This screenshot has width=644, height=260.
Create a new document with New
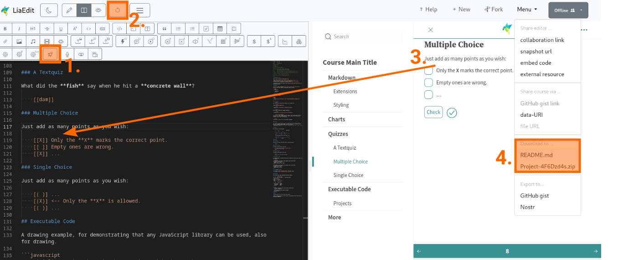click(461, 10)
